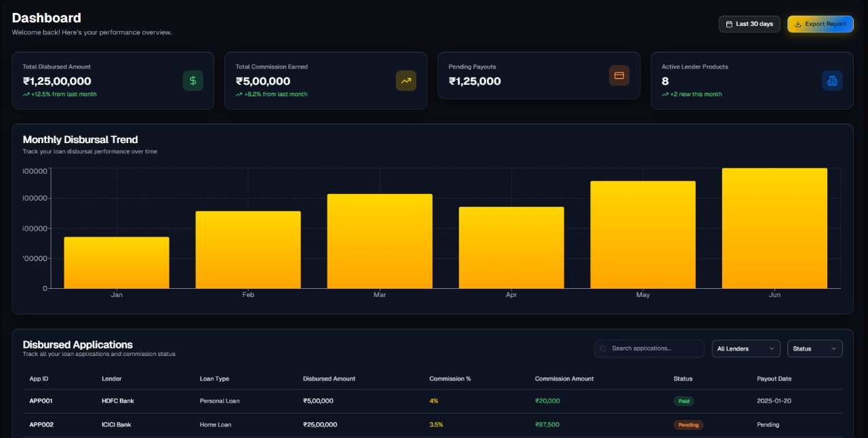Select the Apr bar in disbursal chart

coord(511,247)
